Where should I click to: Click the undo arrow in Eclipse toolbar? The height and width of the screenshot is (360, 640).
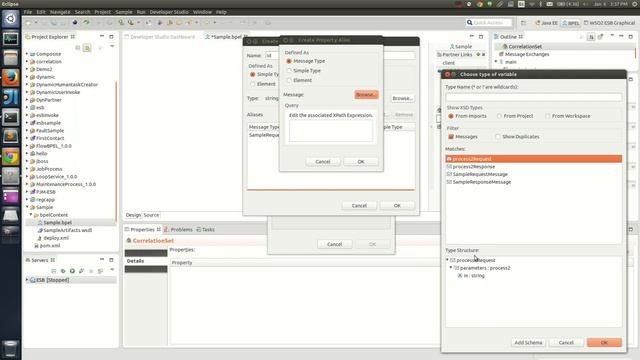(86, 23)
